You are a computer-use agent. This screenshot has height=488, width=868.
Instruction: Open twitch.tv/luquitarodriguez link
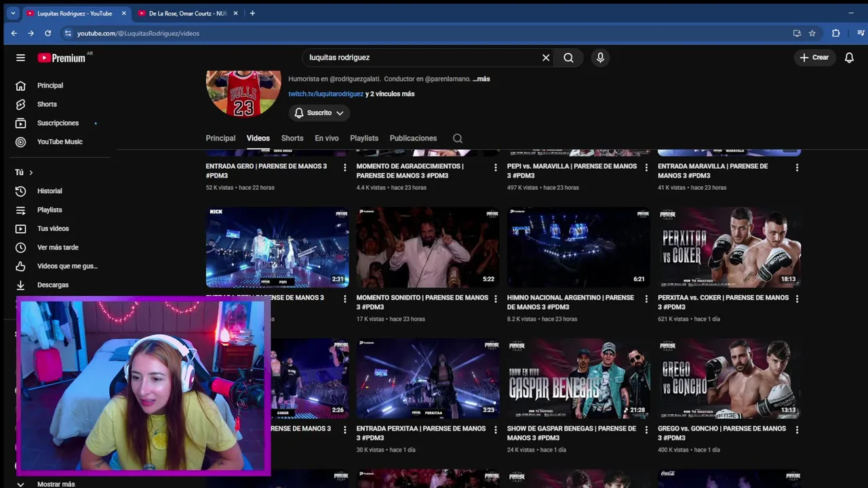point(326,94)
